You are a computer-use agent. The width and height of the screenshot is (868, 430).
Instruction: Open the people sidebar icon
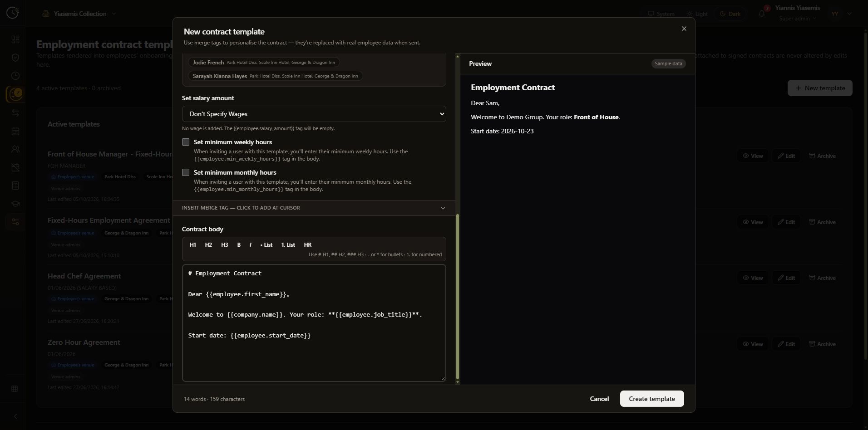tap(15, 149)
